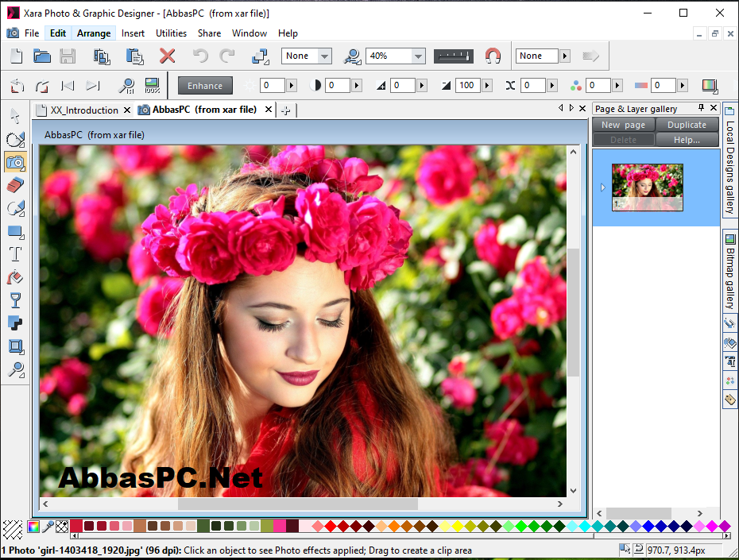
Task: Apply the yellow diamond color swatch
Action: click(x=457, y=526)
